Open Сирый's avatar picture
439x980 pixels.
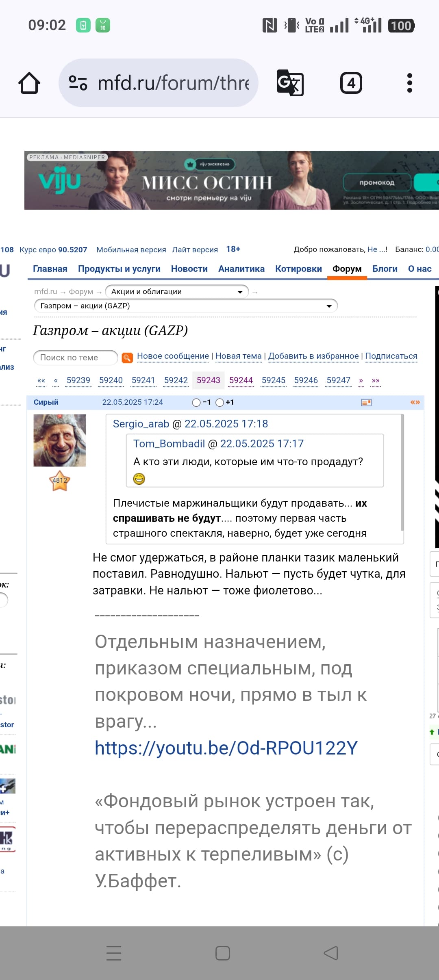pyautogui.click(x=60, y=440)
